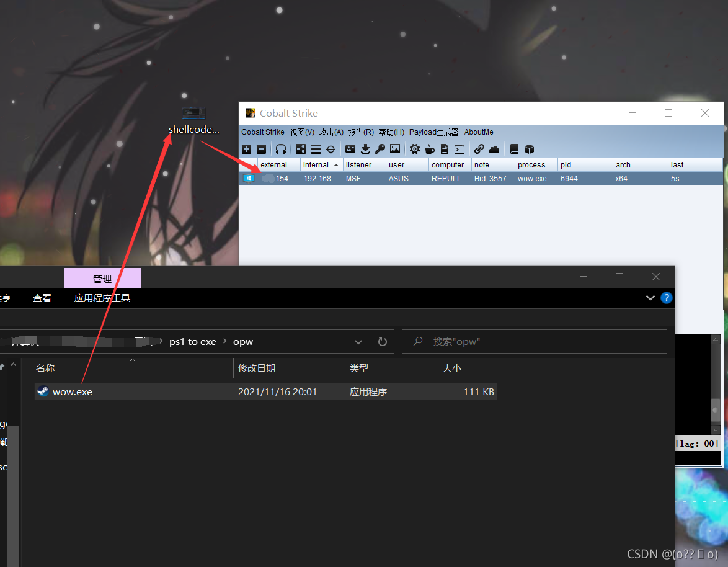Viewport: 728px width, 567px height.
Task: Open the 攻击(A) menu
Action: point(332,132)
